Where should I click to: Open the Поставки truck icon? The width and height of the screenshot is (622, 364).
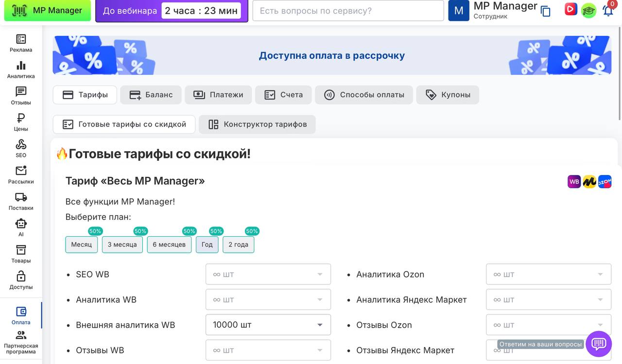(21, 201)
